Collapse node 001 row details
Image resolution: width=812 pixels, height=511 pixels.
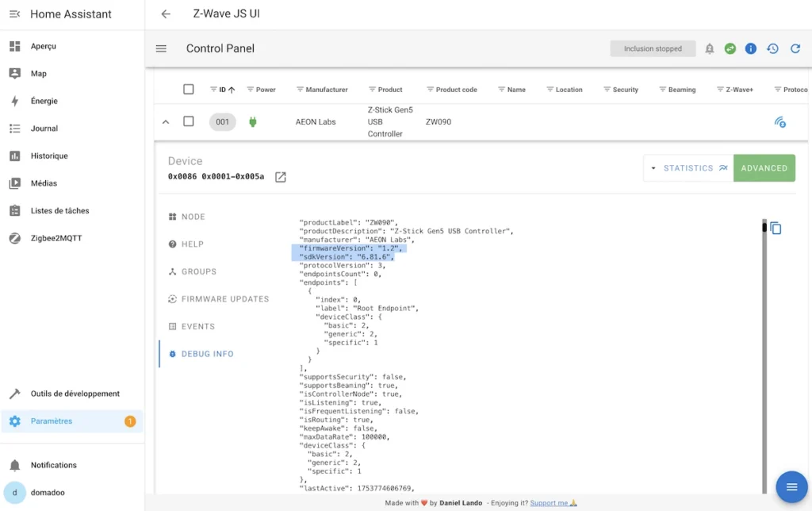click(166, 121)
